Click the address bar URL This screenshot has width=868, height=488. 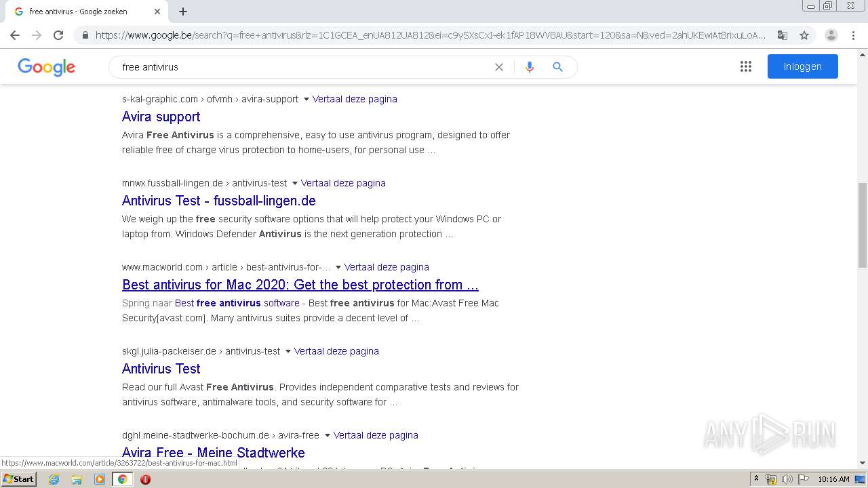[x=430, y=35]
